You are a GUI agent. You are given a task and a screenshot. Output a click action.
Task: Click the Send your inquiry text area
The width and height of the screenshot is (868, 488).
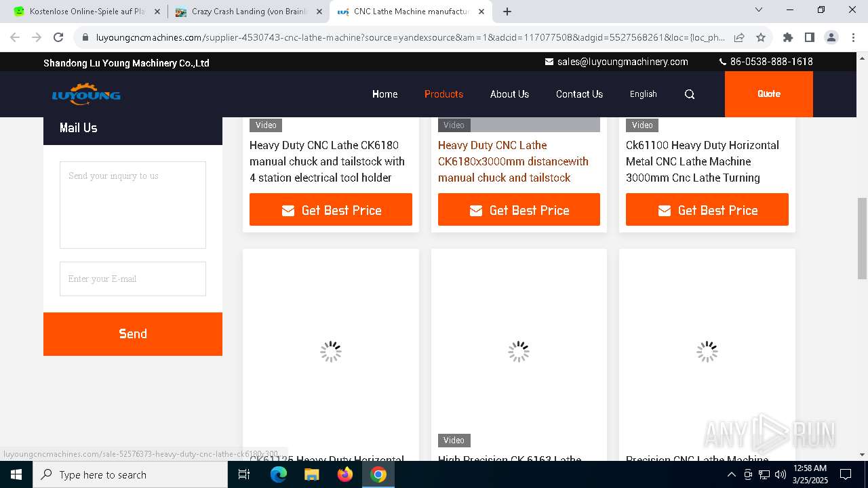(x=133, y=205)
